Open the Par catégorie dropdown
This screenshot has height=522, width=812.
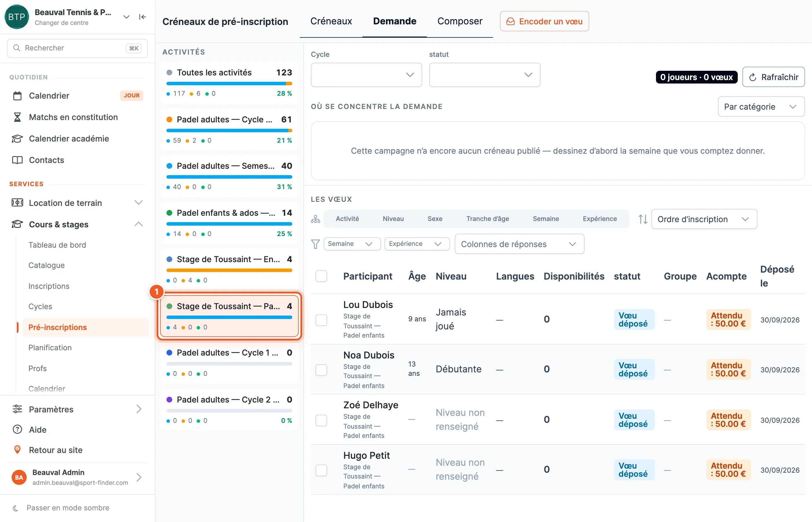tap(761, 107)
